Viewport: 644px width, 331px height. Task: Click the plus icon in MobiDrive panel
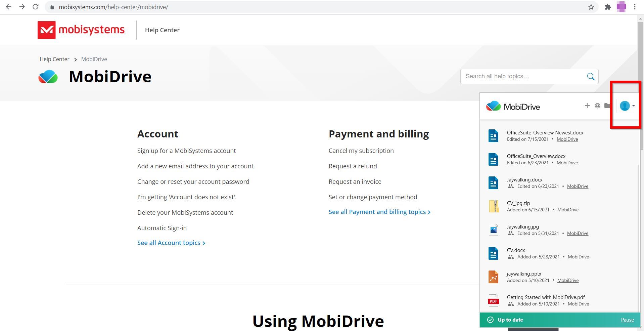587,106
